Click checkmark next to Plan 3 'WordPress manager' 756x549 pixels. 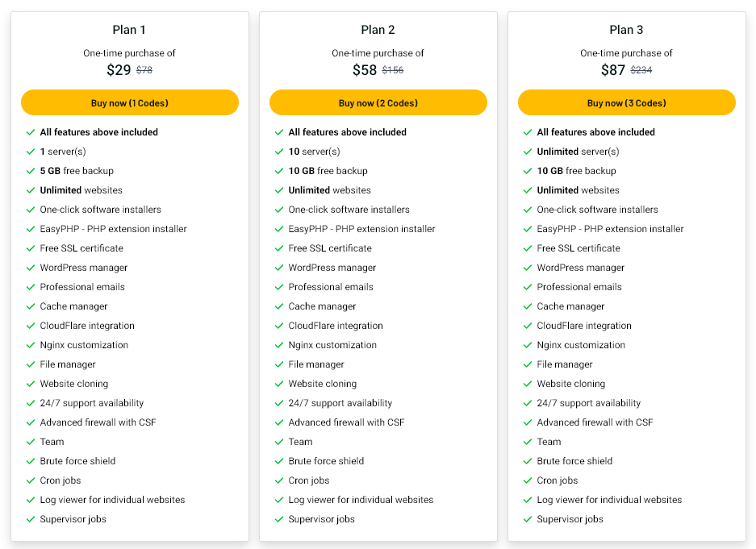528,268
